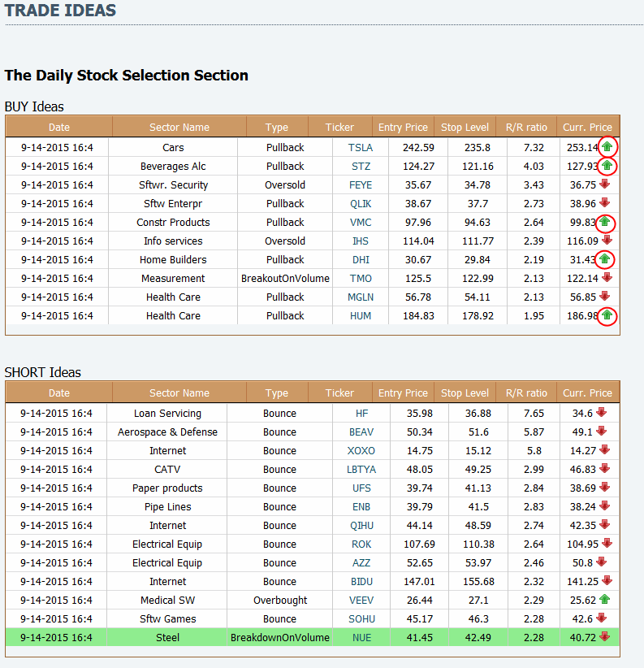Click the red down arrow in FEYE row
Screen dimensions: 644x668
[604, 184]
